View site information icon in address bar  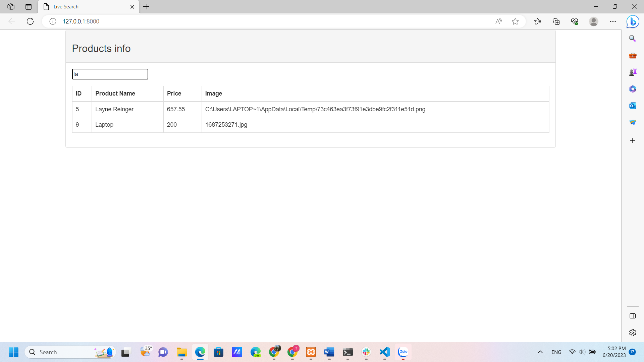[x=53, y=21]
